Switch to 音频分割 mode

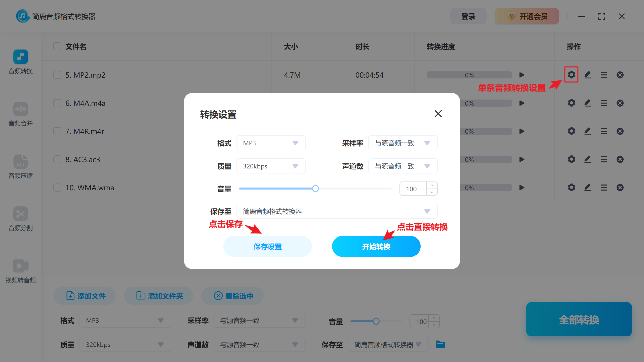point(20,219)
